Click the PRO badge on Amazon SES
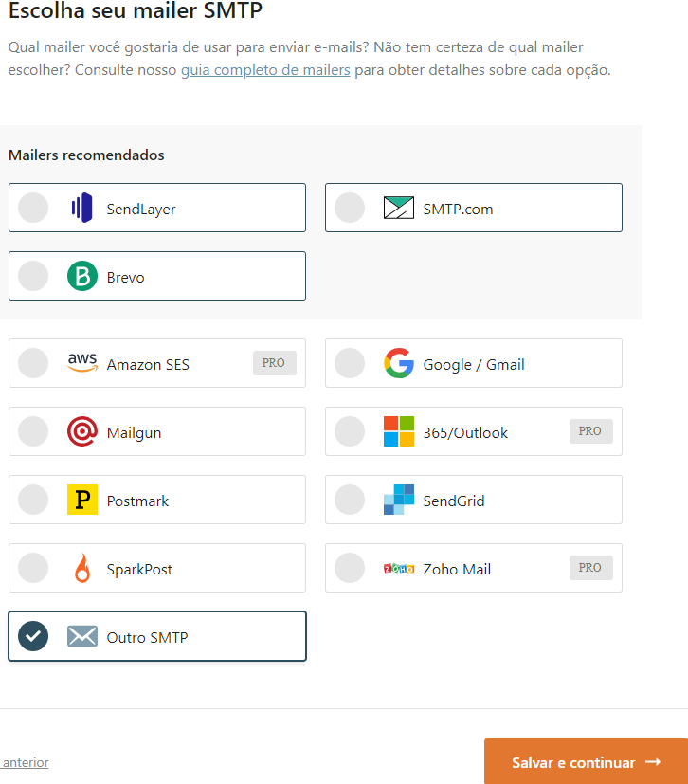Image resolution: width=688 pixels, height=784 pixels. [274, 363]
